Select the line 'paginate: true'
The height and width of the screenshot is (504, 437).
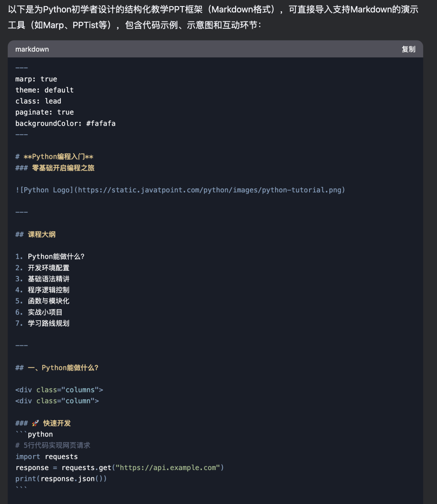[45, 112]
